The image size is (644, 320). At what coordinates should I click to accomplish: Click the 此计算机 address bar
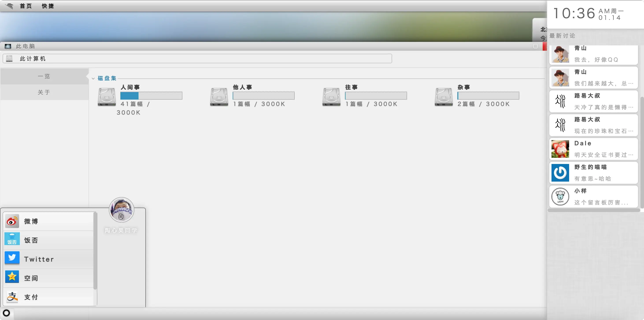(x=197, y=59)
